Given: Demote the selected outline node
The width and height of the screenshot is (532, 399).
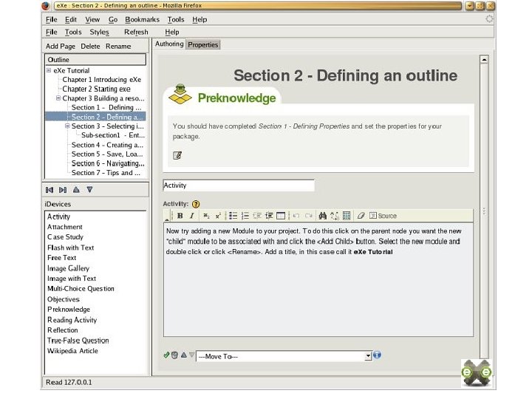Looking at the screenshot, I should 63,190.
